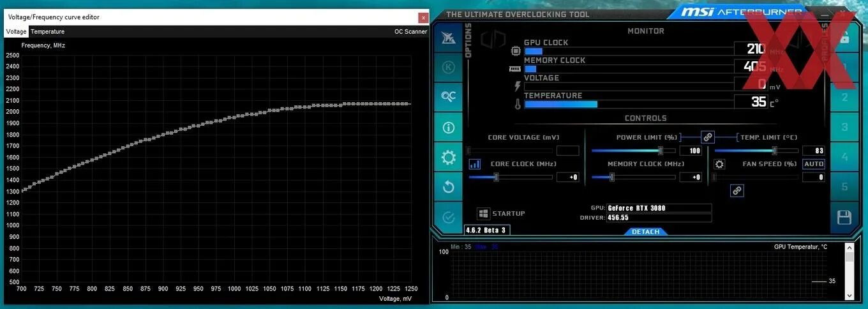Click the Power Limit slider handle
The width and height of the screenshot is (868, 309).
coord(661,151)
